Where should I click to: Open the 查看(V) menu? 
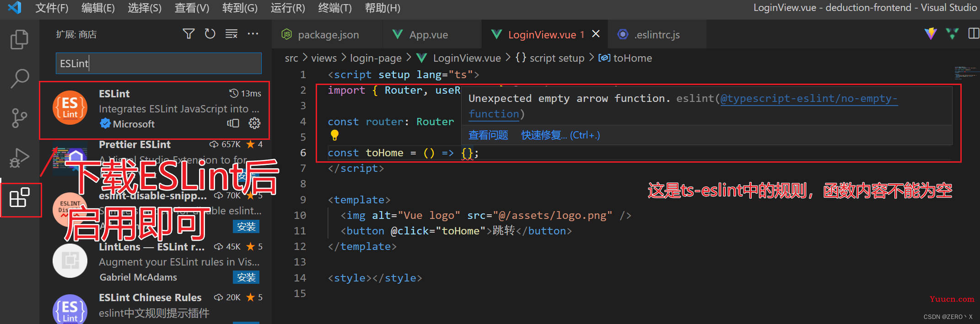[x=192, y=8]
